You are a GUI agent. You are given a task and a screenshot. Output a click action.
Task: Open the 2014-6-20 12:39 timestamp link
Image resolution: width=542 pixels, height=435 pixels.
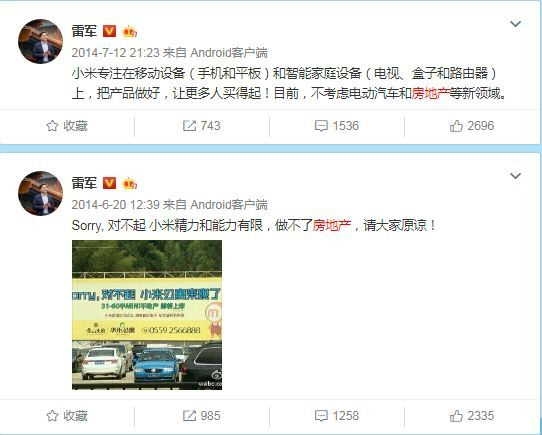tap(115, 205)
